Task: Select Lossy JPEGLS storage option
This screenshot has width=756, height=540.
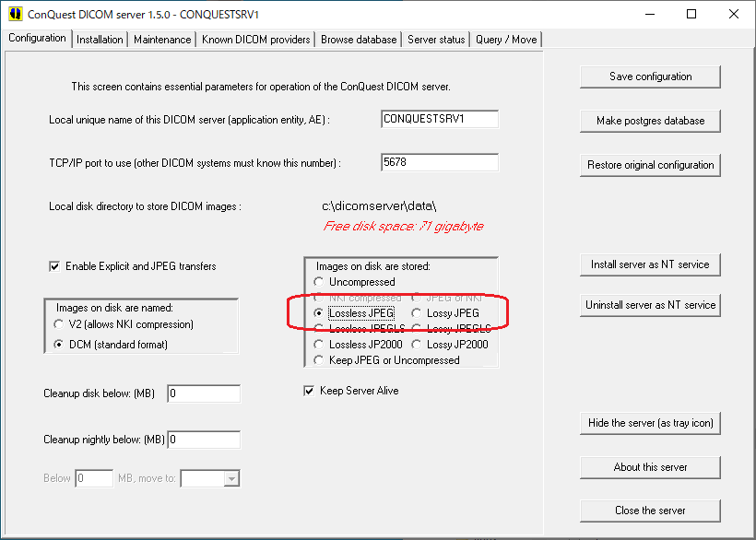Action: pyautogui.click(x=451, y=329)
